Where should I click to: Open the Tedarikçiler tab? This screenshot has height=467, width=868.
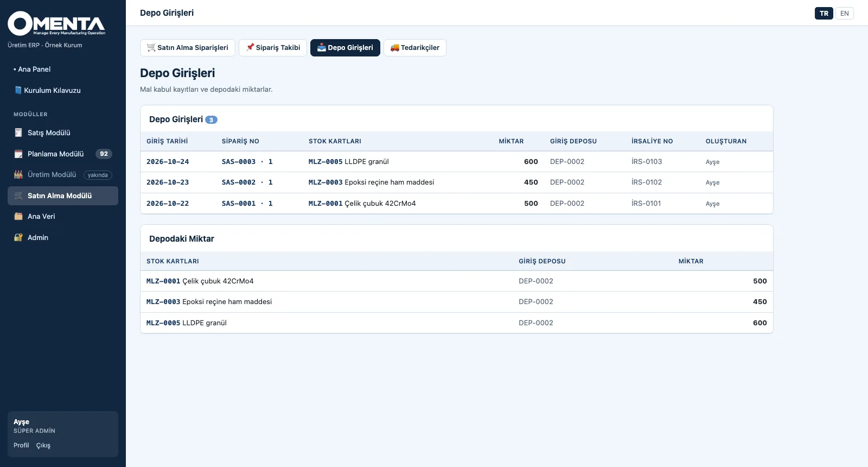(x=415, y=47)
